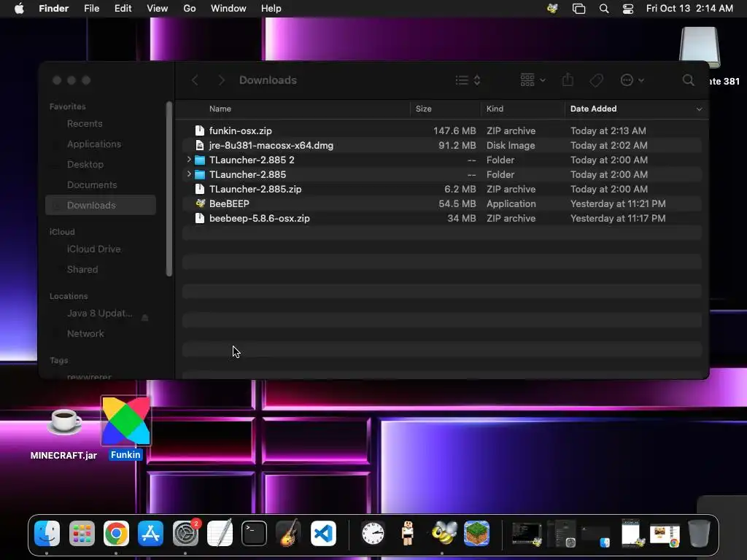Open App Store from the Dock
The width and height of the screenshot is (747, 560).
(x=150, y=533)
